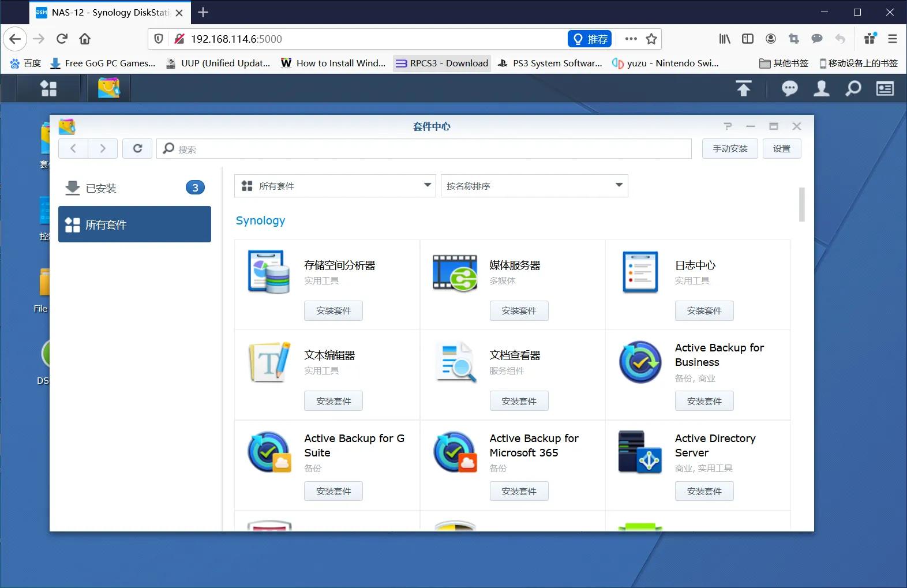This screenshot has width=907, height=588.
Task: Open Firefox library icon
Action: 725,39
